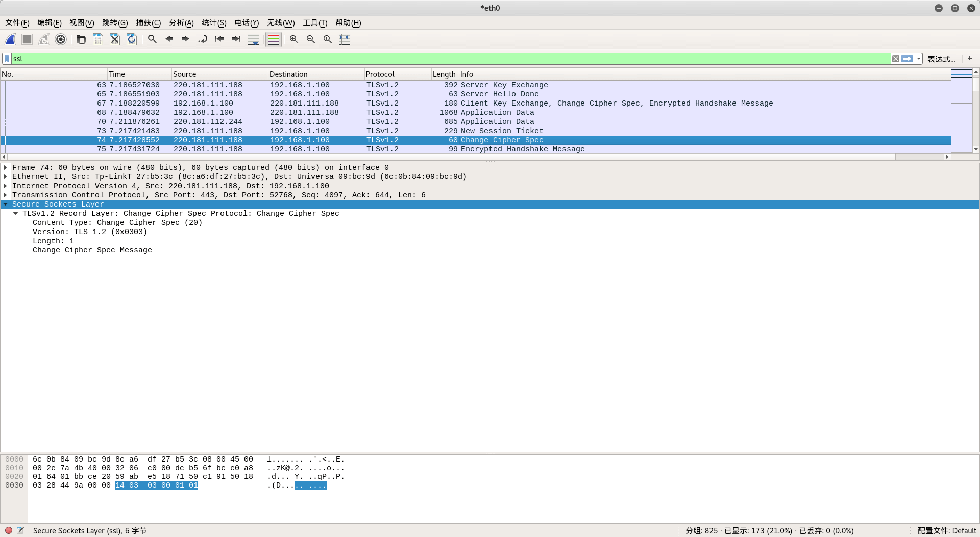Jump to the first packet
The width and height of the screenshot is (980, 537).
pos(219,39)
